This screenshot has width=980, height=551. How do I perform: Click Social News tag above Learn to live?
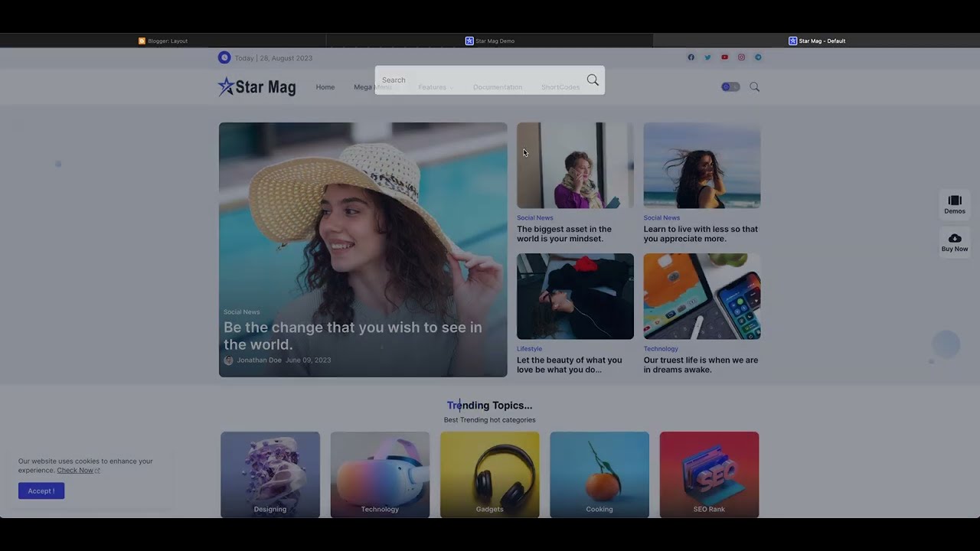662,218
